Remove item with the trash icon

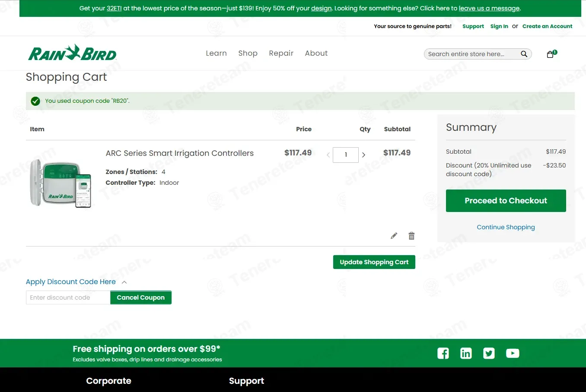tap(411, 236)
